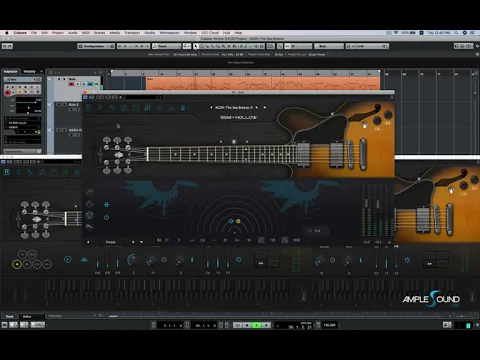
Task: Switch to the Visibility tab
Action: 29,71
